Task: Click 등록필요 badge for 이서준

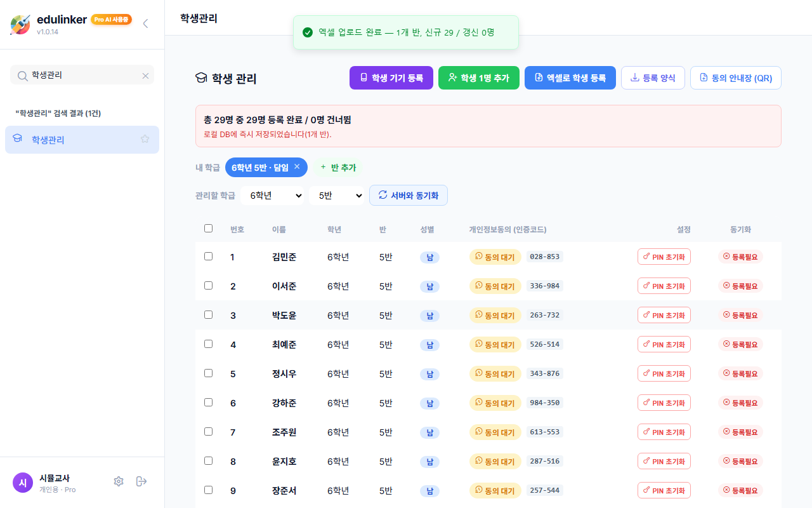Action: 740,286
